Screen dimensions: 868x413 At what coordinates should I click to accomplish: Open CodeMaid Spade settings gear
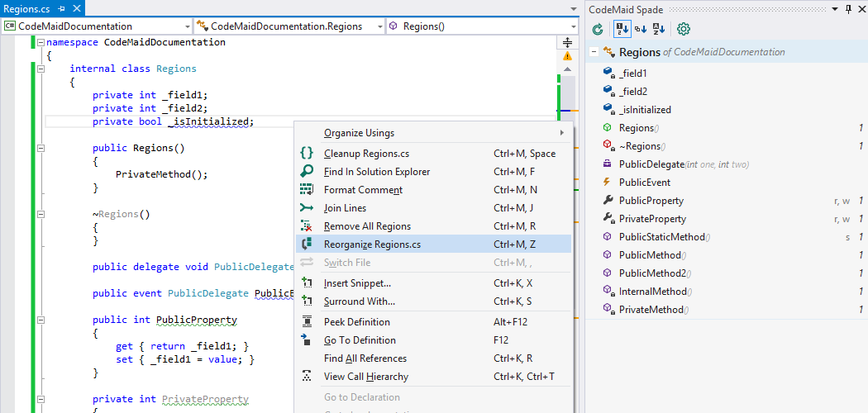point(684,29)
